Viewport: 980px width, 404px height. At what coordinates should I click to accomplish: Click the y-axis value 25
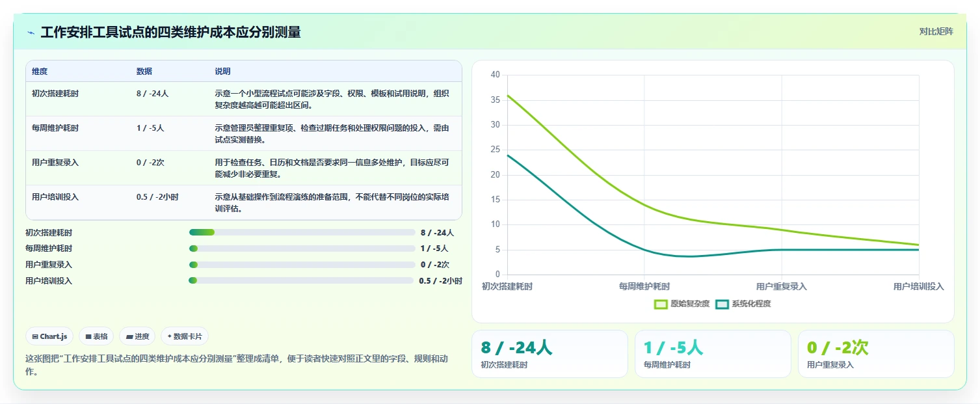(x=495, y=150)
